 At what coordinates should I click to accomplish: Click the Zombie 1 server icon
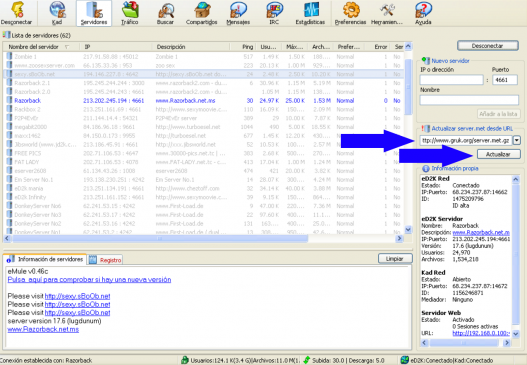tap(9, 56)
